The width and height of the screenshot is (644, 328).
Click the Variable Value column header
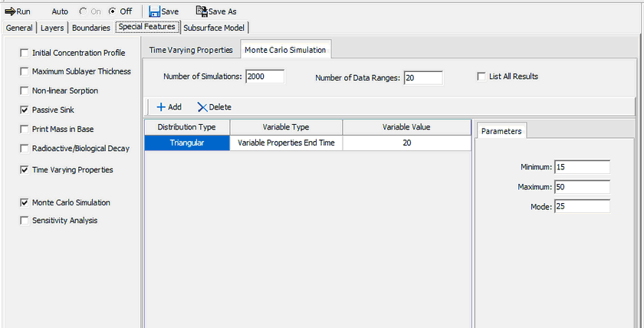coord(406,127)
